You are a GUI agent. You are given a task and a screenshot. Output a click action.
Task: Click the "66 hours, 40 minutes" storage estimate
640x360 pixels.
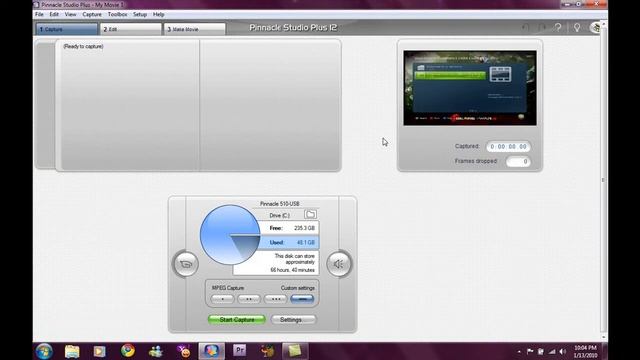pyautogui.click(x=292, y=270)
